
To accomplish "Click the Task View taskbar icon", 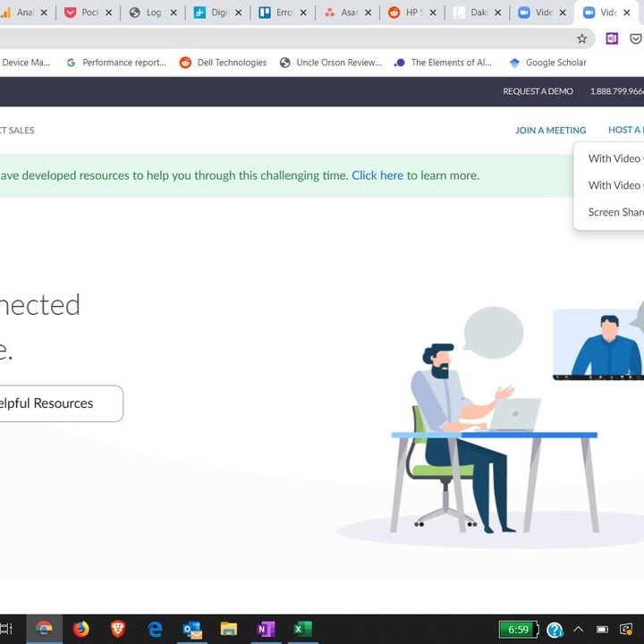I will point(6,629).
